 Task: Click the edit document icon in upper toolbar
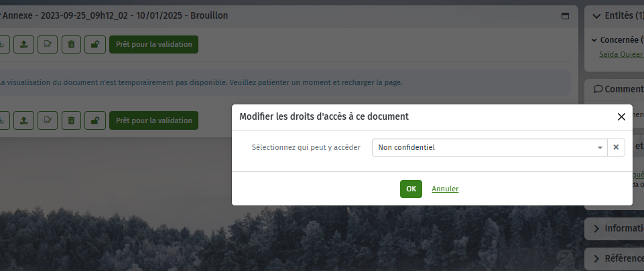(x=48, y=44)
